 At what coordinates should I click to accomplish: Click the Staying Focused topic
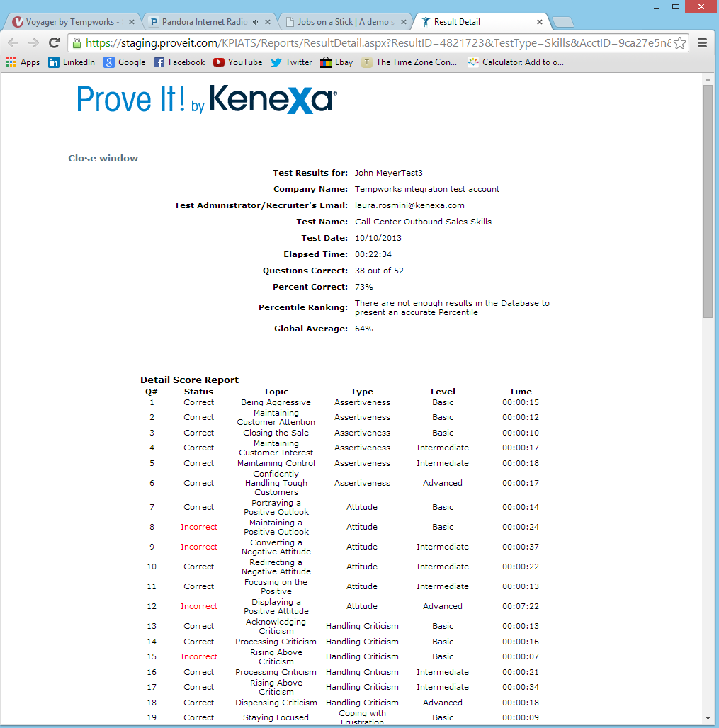(x=276, y=717)
